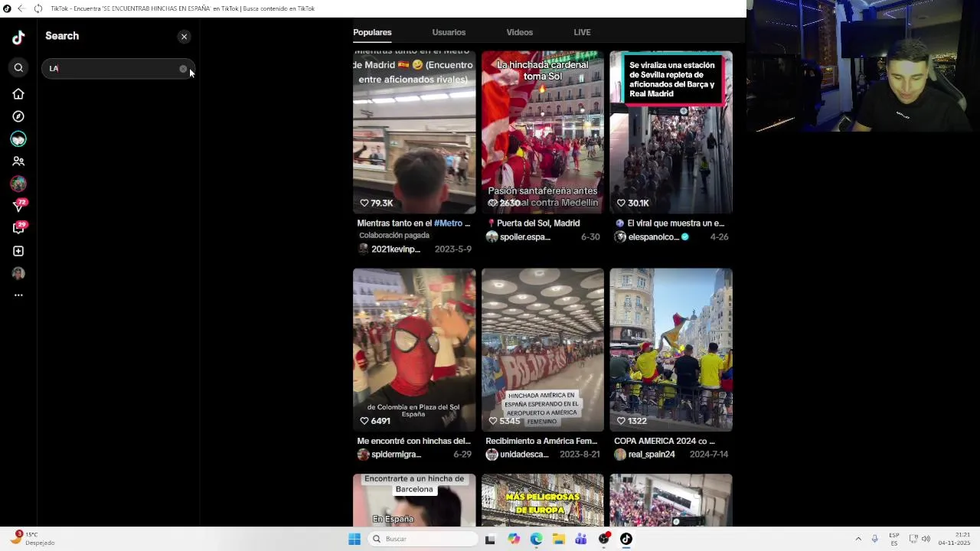
Task: Open 'Encontrarte a un hincha de Barcelona' video
Action: (414, 500)
